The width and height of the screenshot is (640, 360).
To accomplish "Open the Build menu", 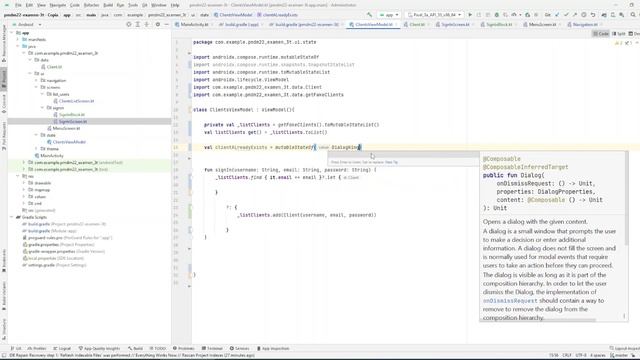I will [108, 5].
